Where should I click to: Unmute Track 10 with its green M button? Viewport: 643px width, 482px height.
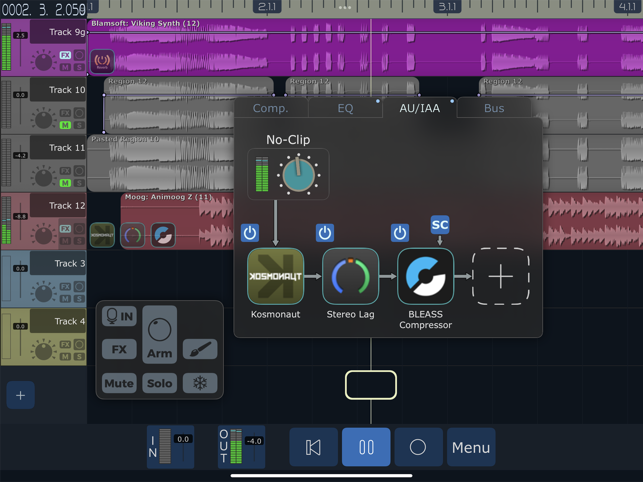point(65,125)
